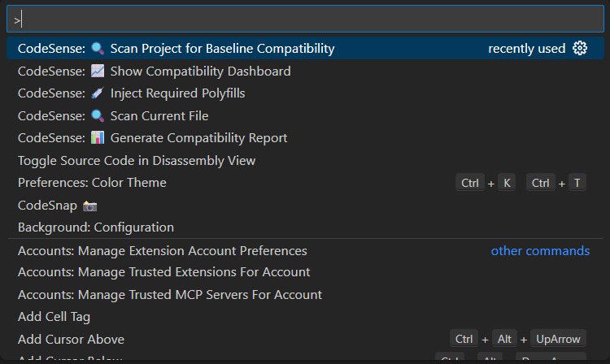Select Manage Trusted MCP Servers For Account

(x=305, y=294)
